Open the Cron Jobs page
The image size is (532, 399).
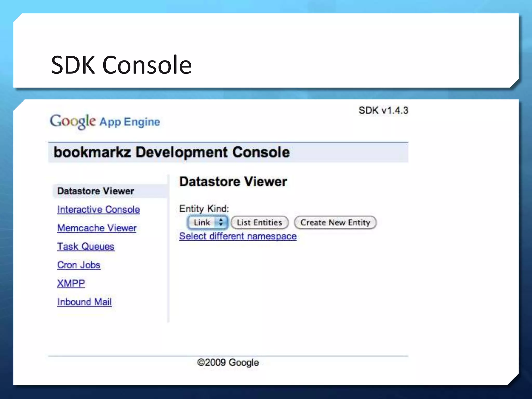point(79,265)
